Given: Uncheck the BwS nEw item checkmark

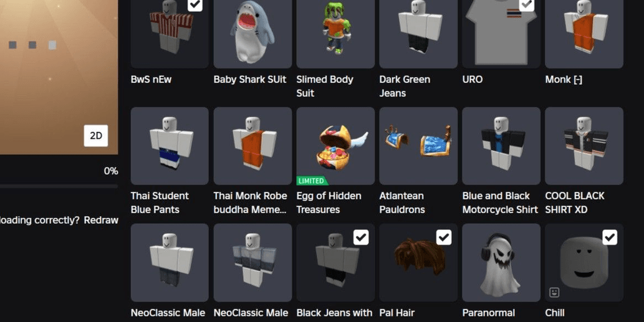Looking at the screenshot, I should click(195, 5).
